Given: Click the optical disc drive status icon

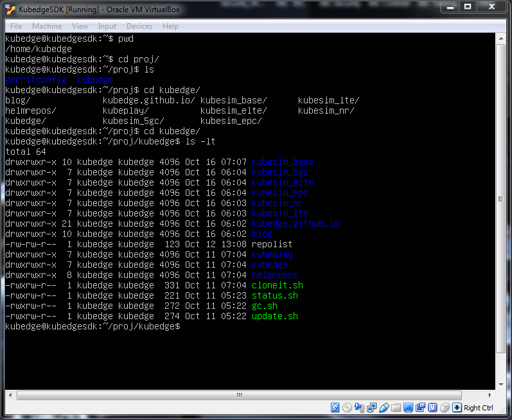Looking at the screenshot, I should (347, 408).
